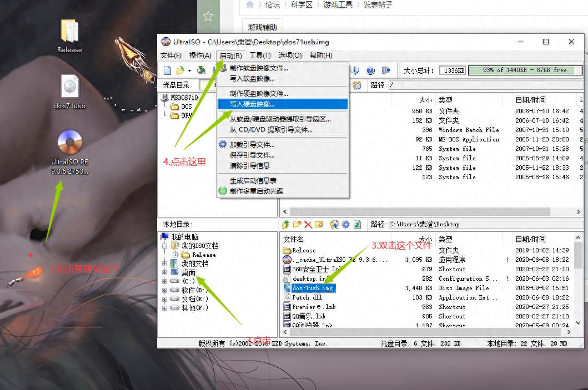Choose 从 CD/DVD 提取引导文件... entry

point(283,130)
